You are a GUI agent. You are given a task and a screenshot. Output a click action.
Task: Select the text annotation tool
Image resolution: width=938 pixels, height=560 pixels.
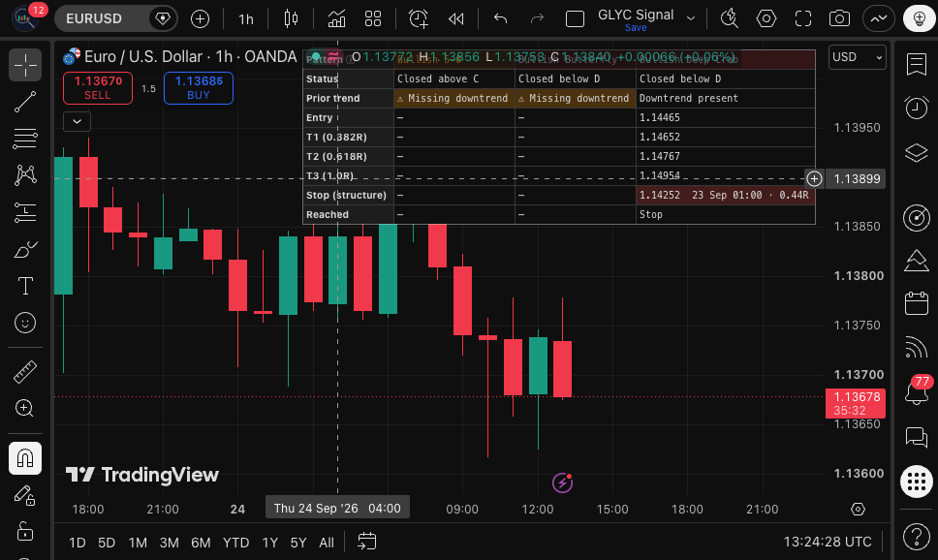pyautogui.click(x=25, y=286)
